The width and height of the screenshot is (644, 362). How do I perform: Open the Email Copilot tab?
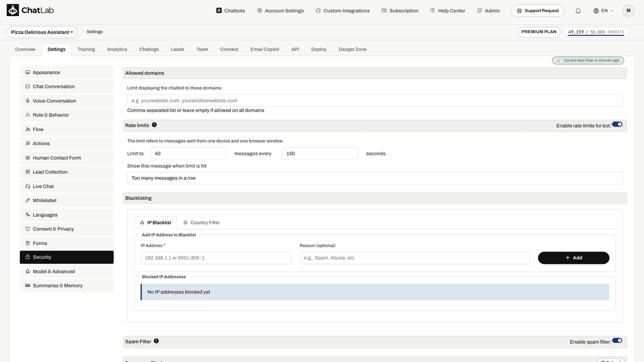265,49
